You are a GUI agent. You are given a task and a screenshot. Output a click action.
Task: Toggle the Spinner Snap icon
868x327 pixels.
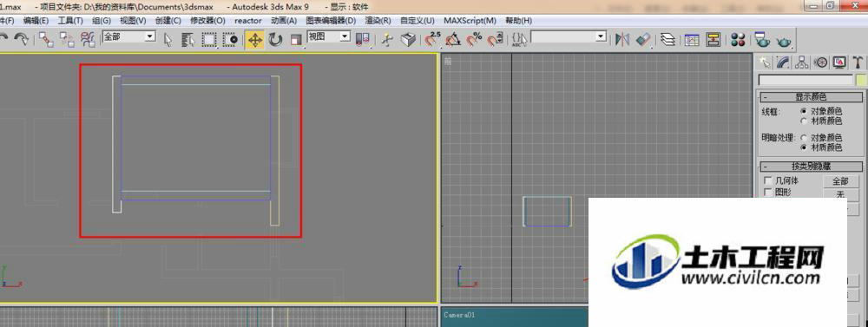(495, 39)
